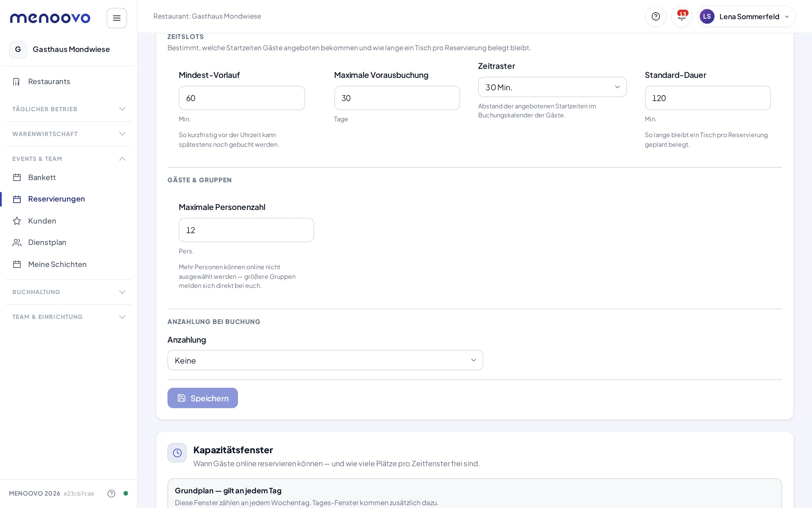Click the Speichern button
Viewport: 812px width, 508px height.
click(203, 398)
